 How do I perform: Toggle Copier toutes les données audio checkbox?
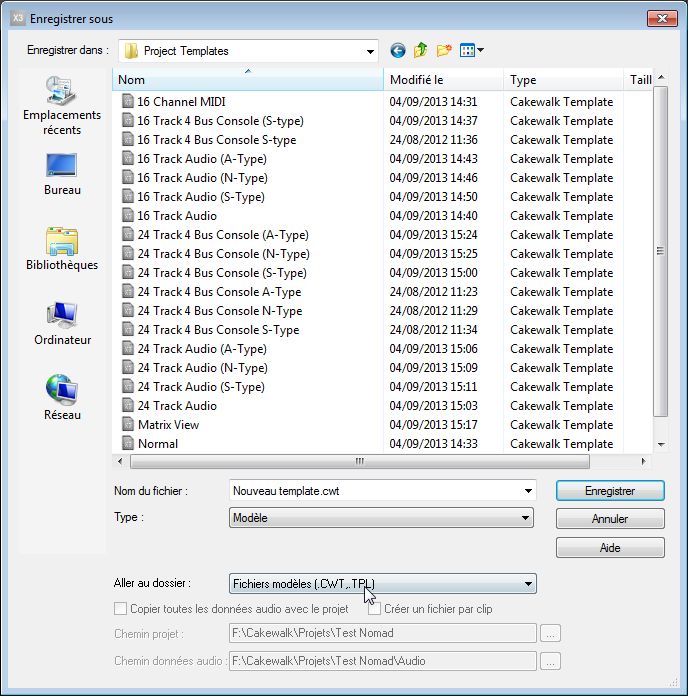(x=120, y=609)
